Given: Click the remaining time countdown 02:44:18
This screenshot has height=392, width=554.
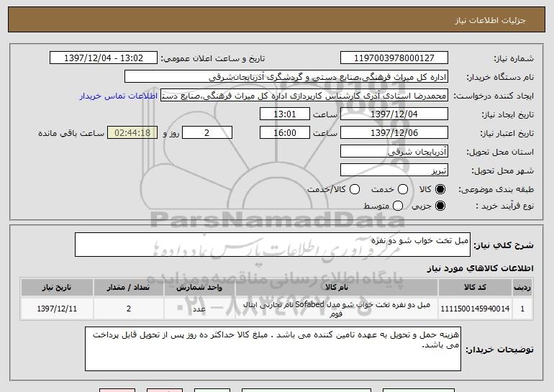Looking at the screenshot, I should [132, 133].
